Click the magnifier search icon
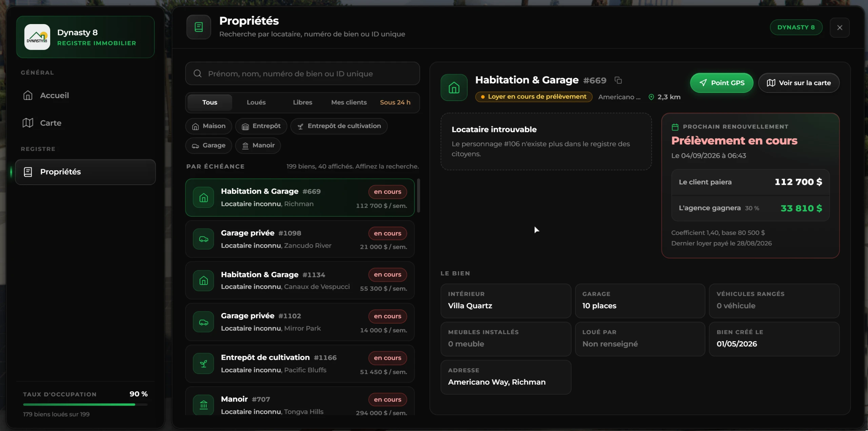Viewport: 868px width, 431px height. click(198, 74)
